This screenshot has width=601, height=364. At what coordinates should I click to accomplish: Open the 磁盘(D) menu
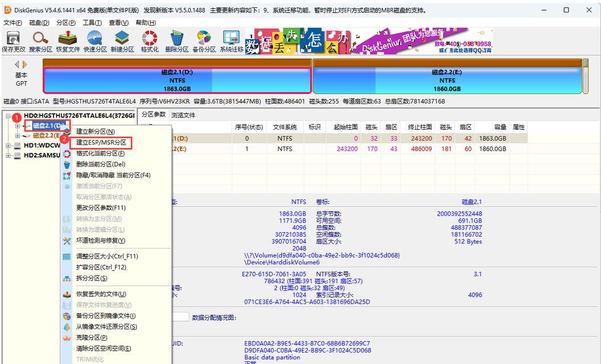(39, 23)
